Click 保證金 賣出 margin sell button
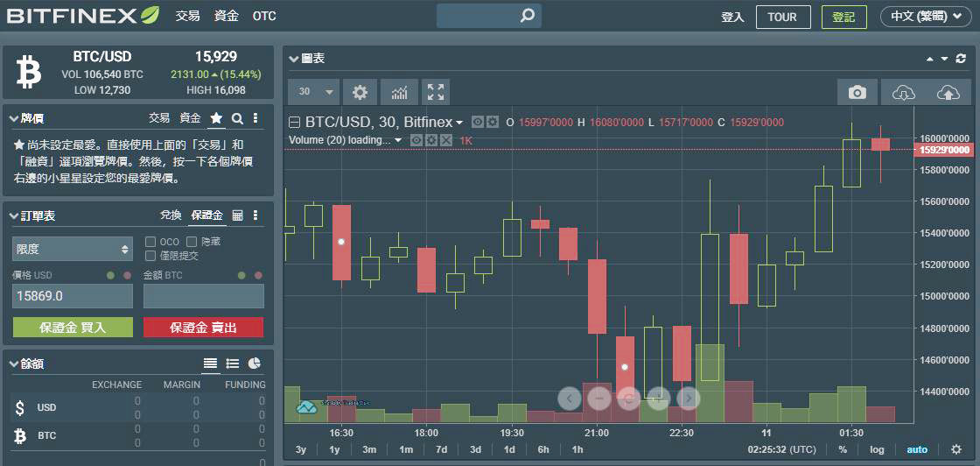Image resolution: width=980 pixels, height=466 pixels. pyautogui.click(x=203, y=327)
